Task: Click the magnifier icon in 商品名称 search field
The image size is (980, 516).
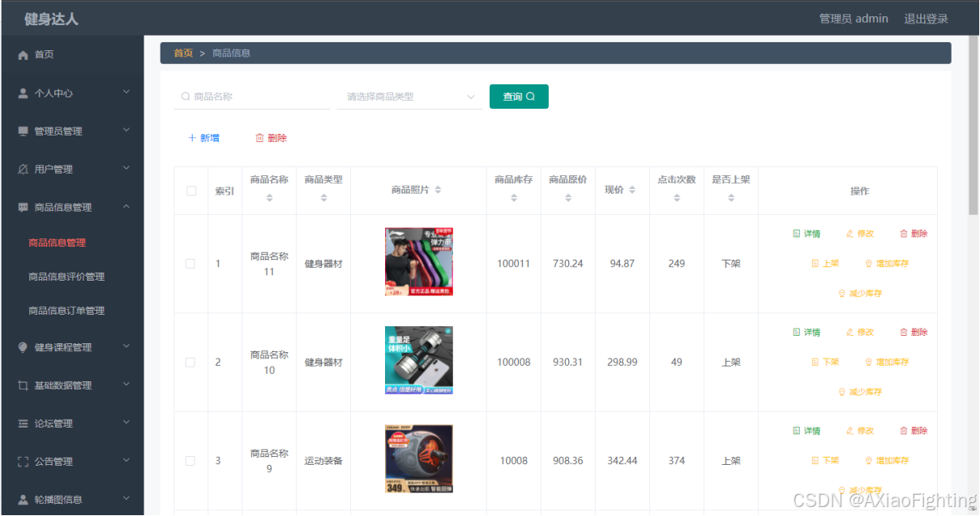Action: [186, 97]
